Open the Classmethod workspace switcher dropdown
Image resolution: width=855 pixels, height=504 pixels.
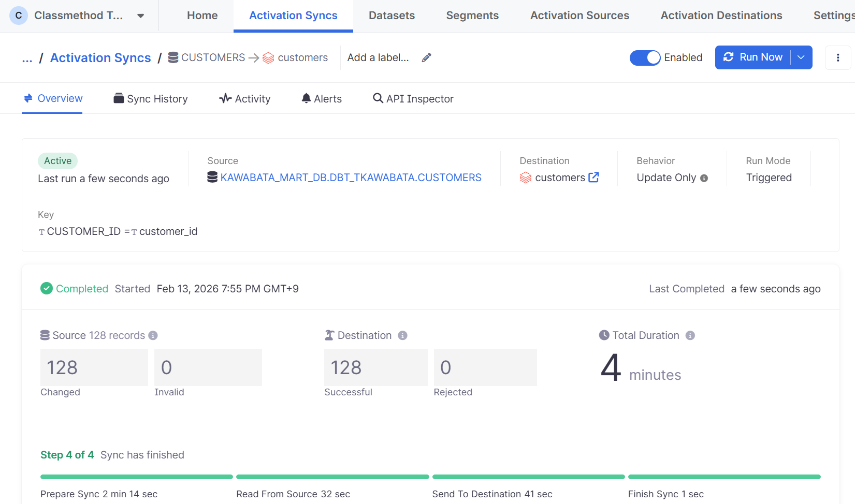pos(140,16)
